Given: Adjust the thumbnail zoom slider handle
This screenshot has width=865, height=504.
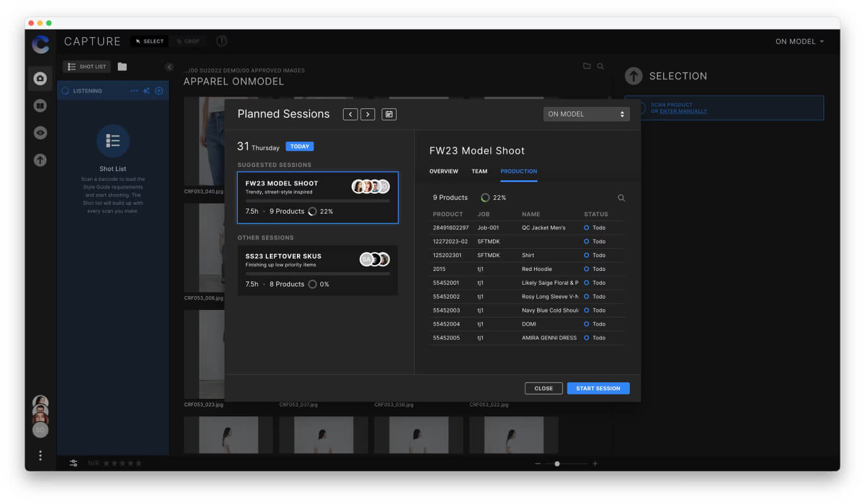Looking at the screenshot, I should [x=557, y=464].
